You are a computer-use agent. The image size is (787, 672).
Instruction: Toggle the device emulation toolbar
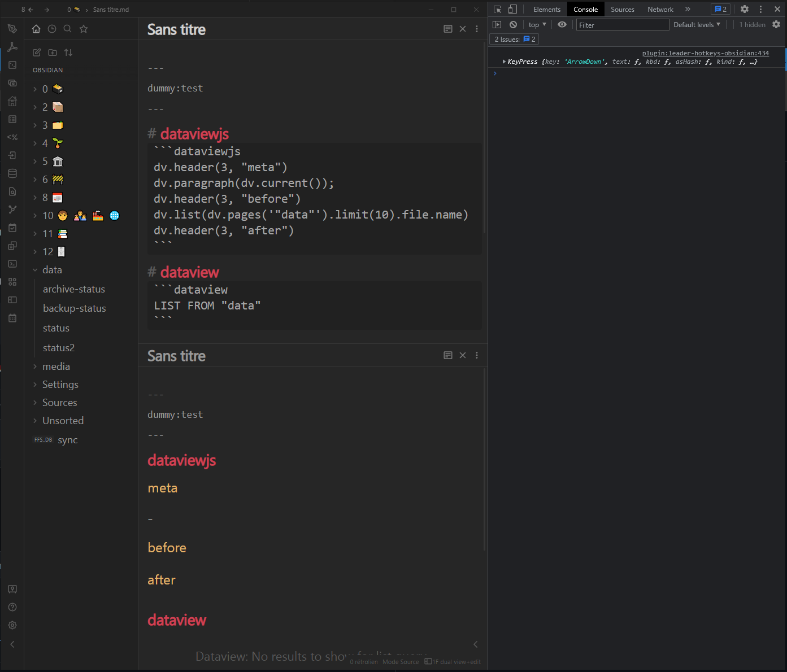click(x=512, y=9)
